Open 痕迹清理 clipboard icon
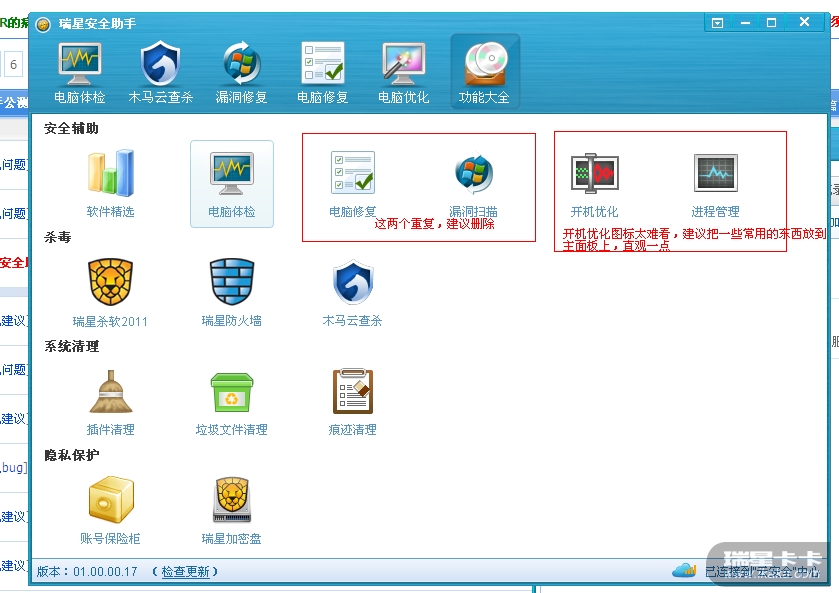This screenshot has width=839, height=593. (x=353, y=401)
